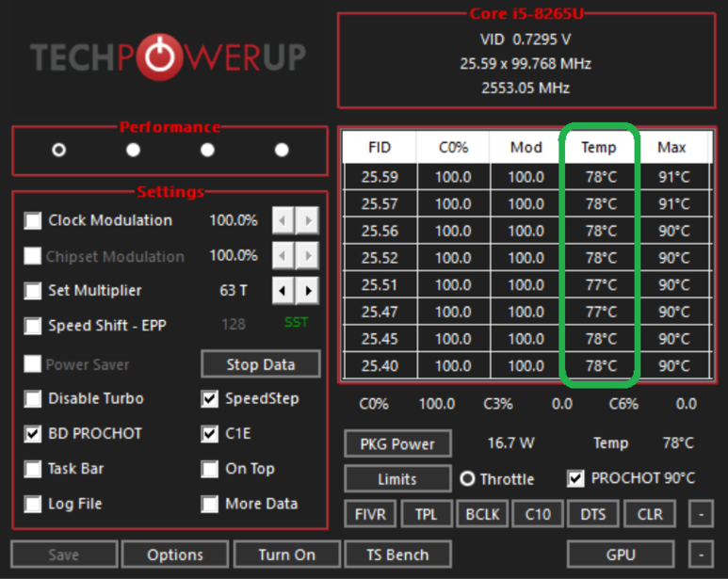Select the third Performance profile radio button
The height and width of the screenshot is (579, 728).
[x=207, y=150]
